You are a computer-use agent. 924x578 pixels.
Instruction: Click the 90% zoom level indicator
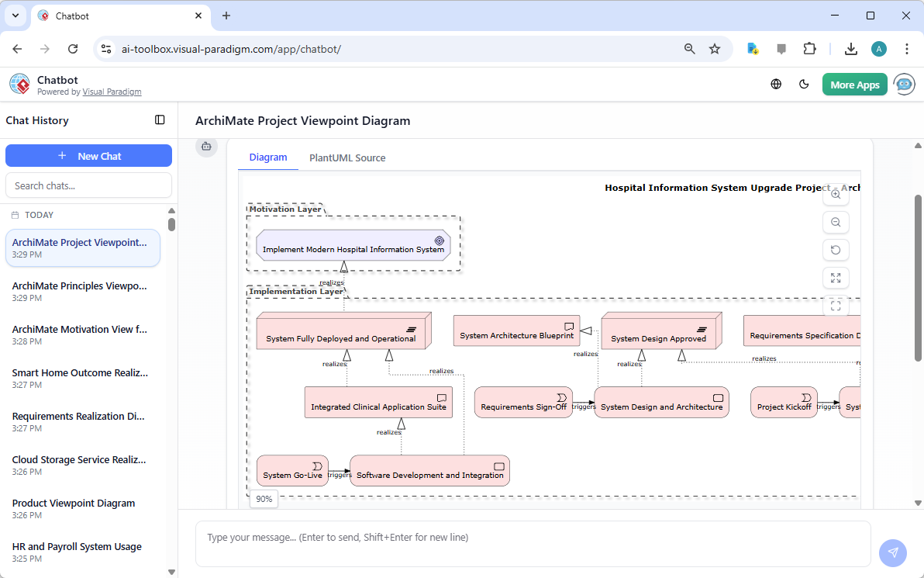[x=263, y=499]
